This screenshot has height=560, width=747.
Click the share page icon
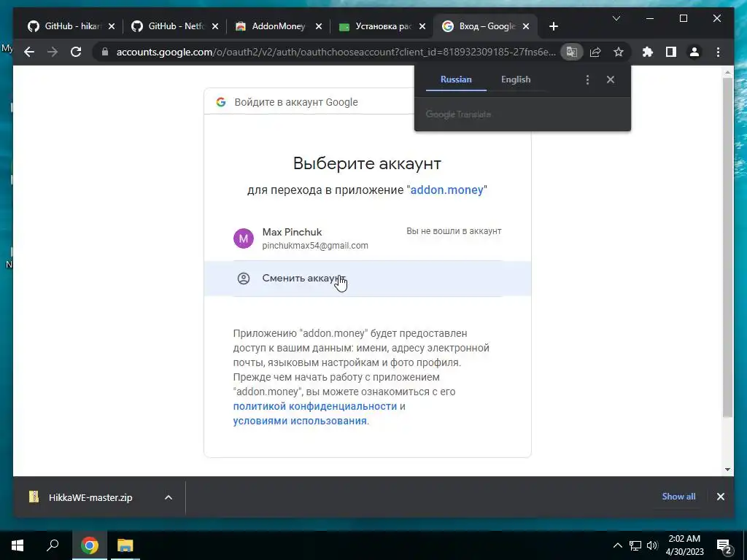click(595, 52)
